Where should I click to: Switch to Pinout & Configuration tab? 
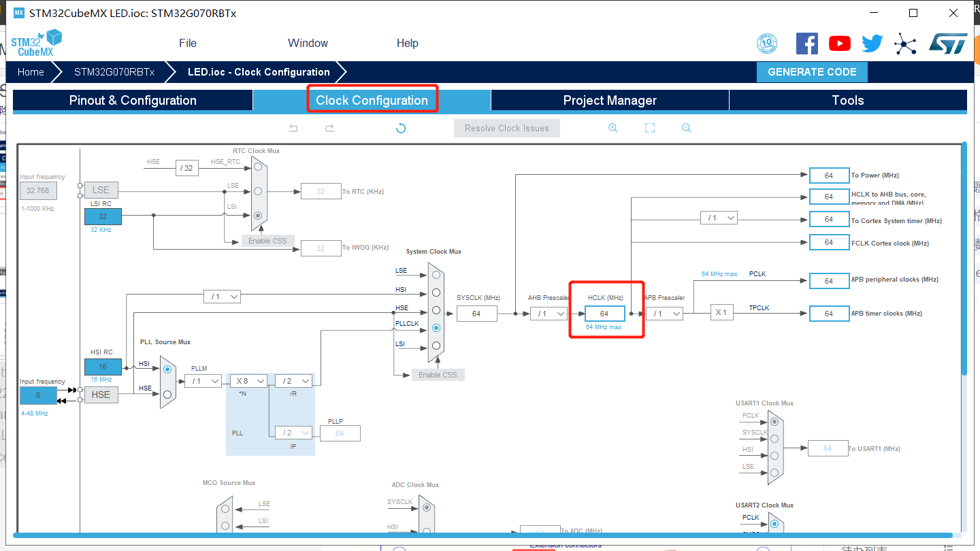(x=133, y=101)
